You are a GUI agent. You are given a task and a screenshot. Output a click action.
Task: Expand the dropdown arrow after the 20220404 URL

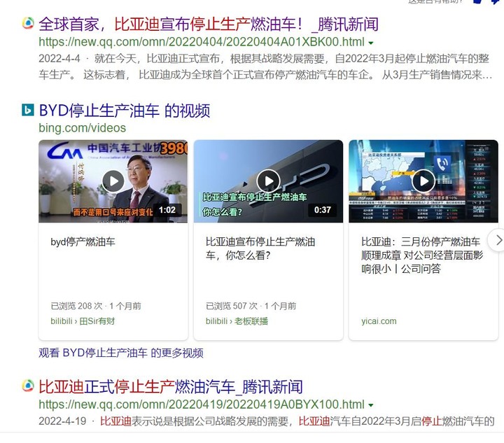tap(371, 43)
